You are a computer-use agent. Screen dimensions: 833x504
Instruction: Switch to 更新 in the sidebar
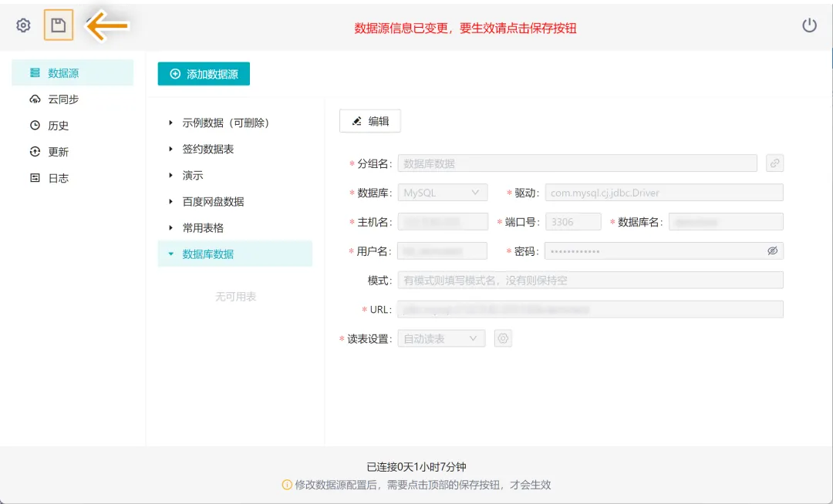coord(59,152)
